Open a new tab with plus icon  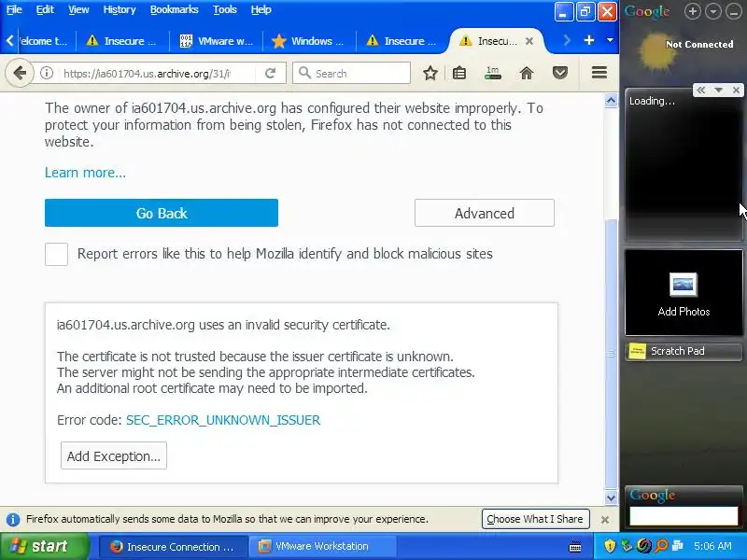(589, 40)
